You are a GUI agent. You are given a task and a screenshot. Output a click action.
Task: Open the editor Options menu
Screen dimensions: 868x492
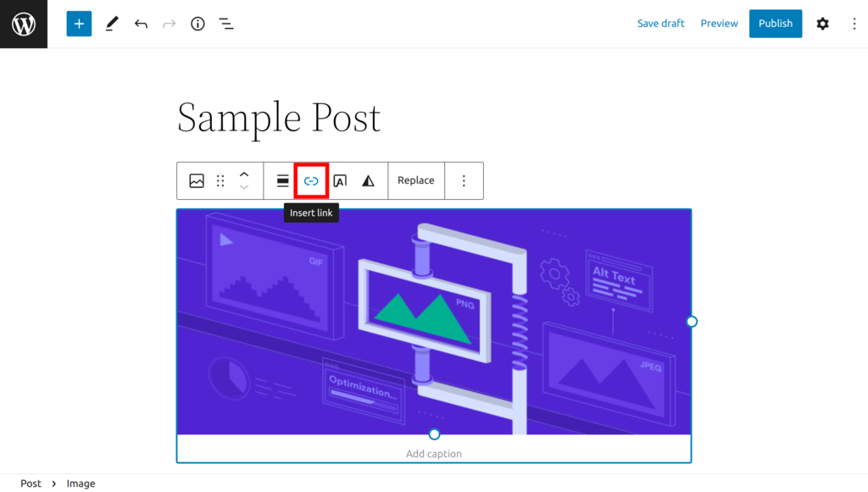pyautogui.click(x=854, y=23)
